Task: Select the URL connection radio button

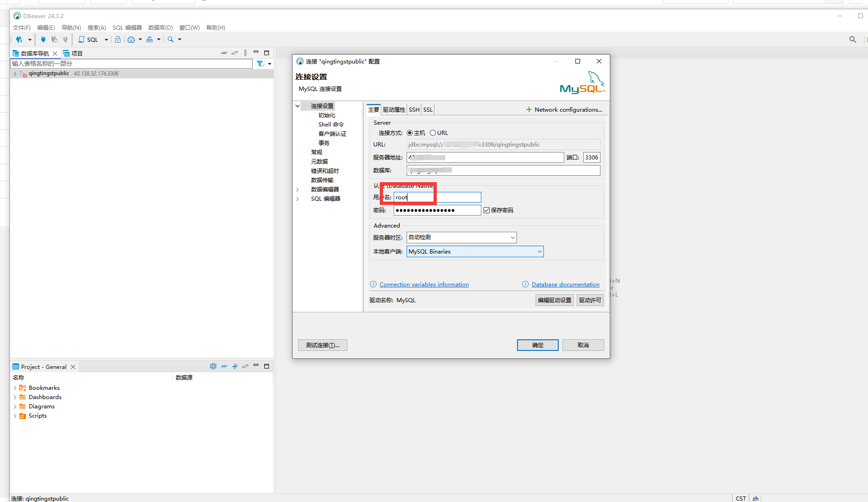Action: (433, 133)
